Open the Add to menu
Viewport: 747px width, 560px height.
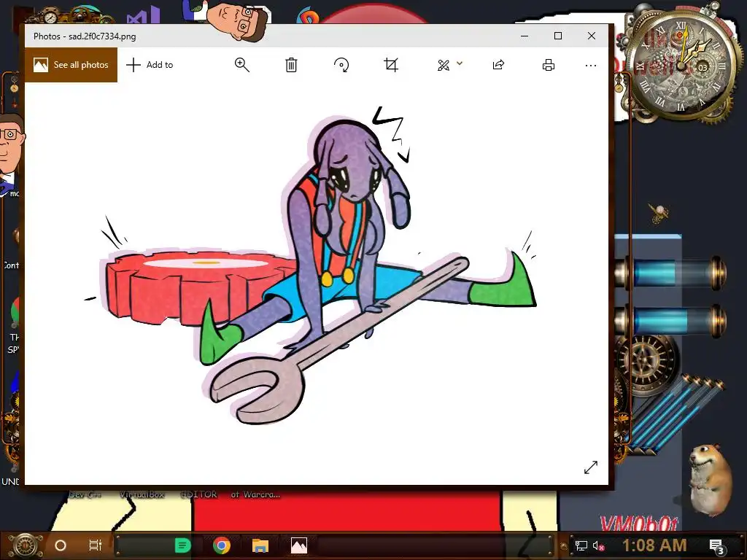pyautogui.click(x=150, y=65)
